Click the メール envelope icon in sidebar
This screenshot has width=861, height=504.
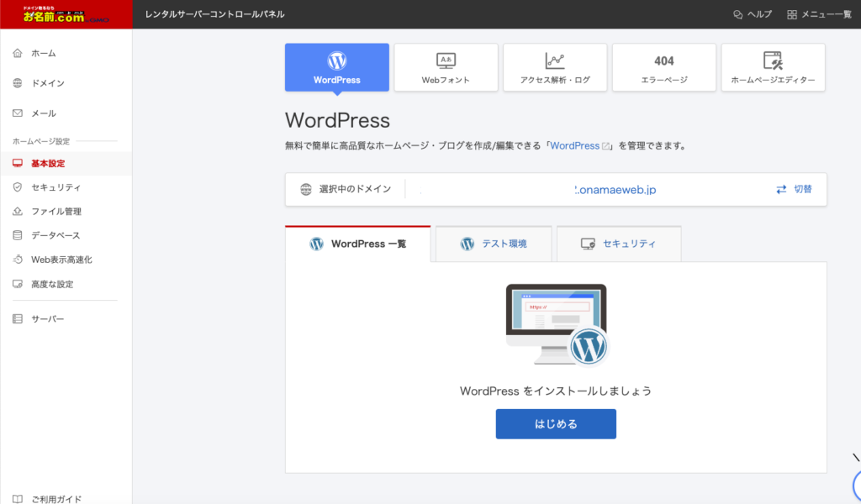point(18,113)
